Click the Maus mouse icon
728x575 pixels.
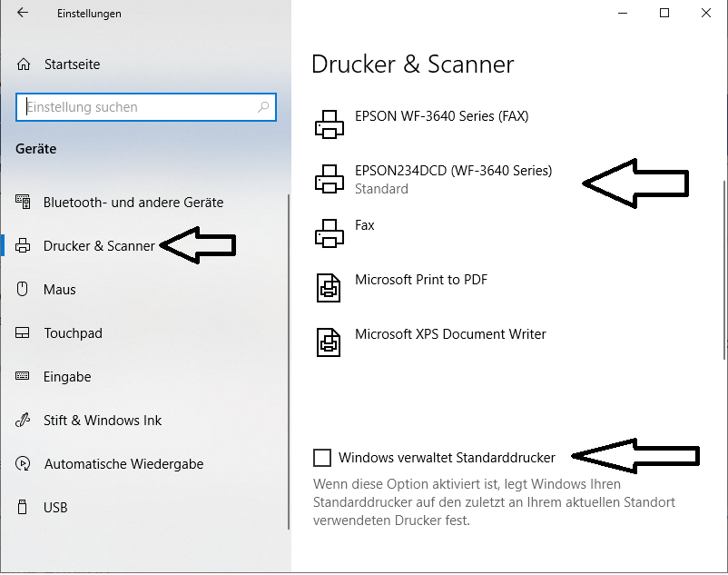click(x=23, y=289)
